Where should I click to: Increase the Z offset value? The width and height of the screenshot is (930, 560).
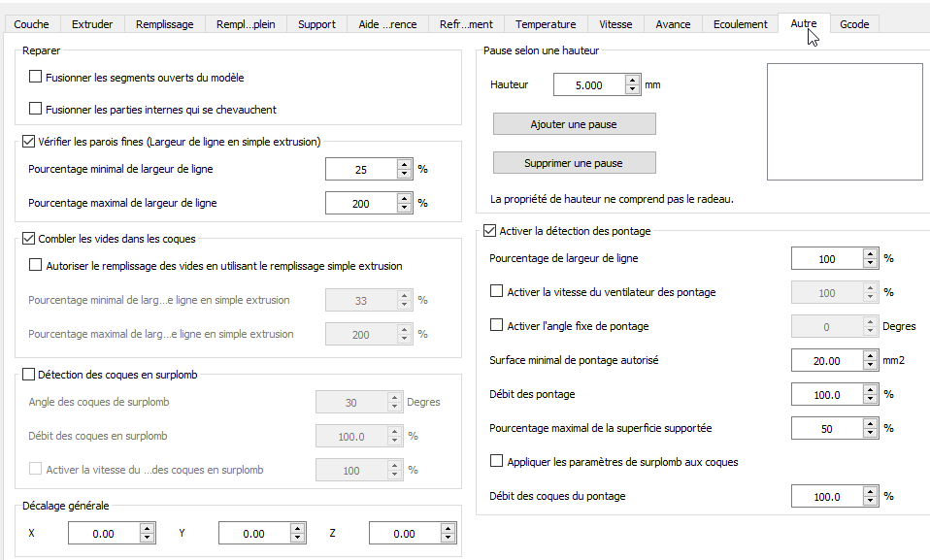448,528
